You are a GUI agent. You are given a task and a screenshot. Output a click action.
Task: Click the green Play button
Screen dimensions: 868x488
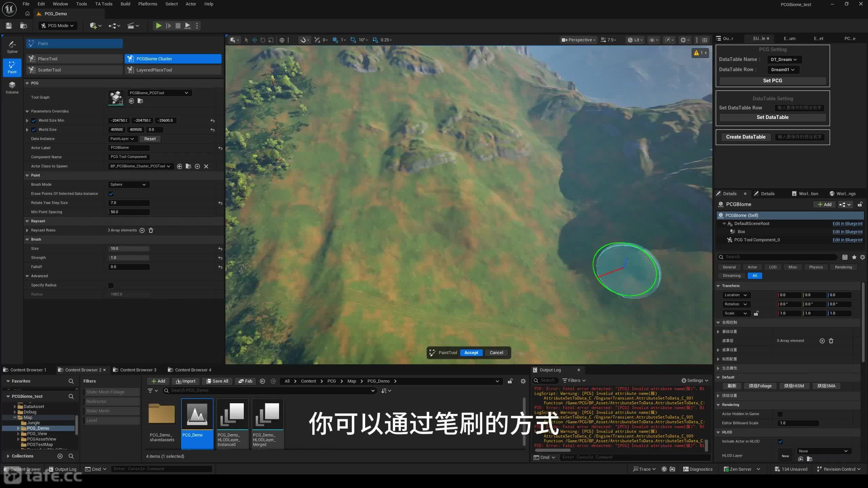coord(158,26)
